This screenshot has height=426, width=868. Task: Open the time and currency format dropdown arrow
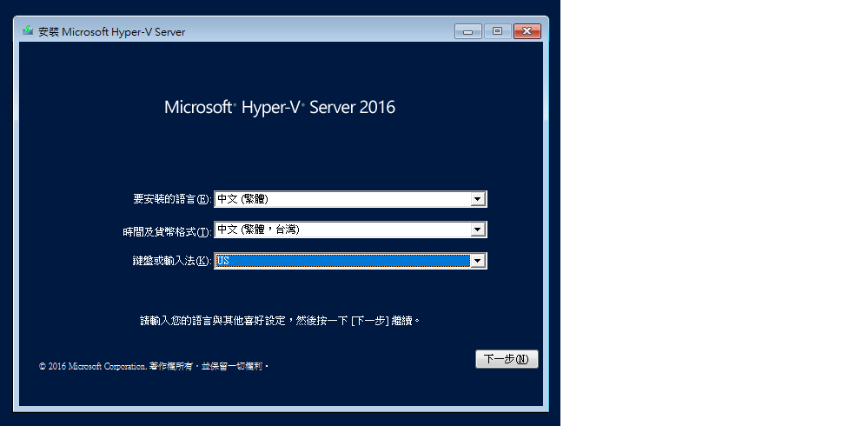(x=478, y=230)
